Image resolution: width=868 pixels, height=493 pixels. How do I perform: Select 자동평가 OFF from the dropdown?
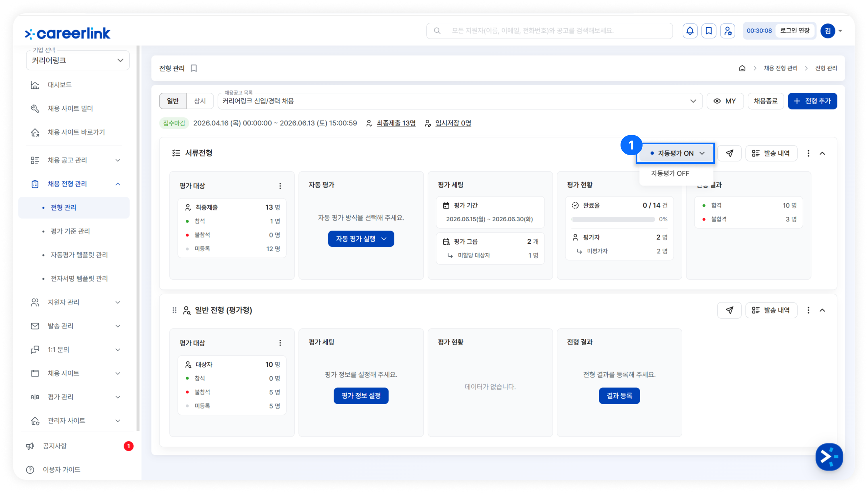pos(676,173)
